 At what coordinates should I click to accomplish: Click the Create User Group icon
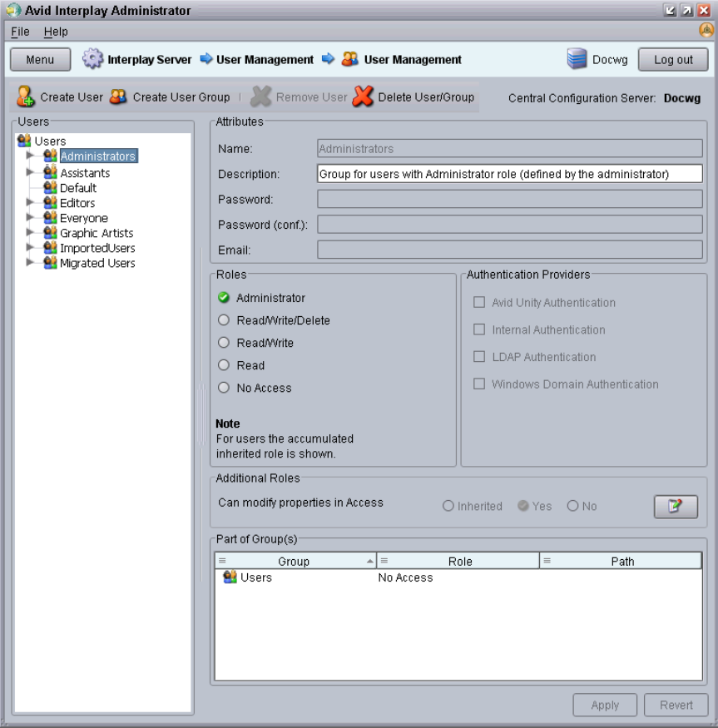pyautogui.click(x=118, y=97)
